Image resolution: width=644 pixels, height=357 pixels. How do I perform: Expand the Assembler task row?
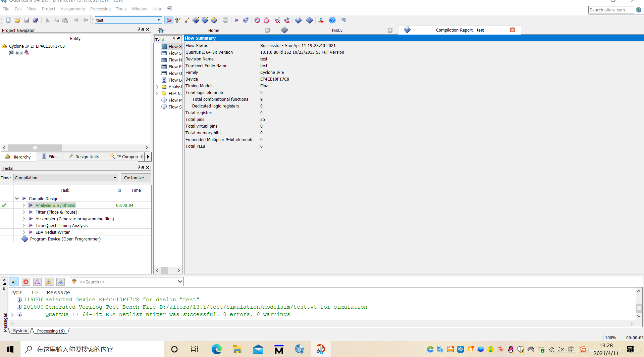click(24, 219)
